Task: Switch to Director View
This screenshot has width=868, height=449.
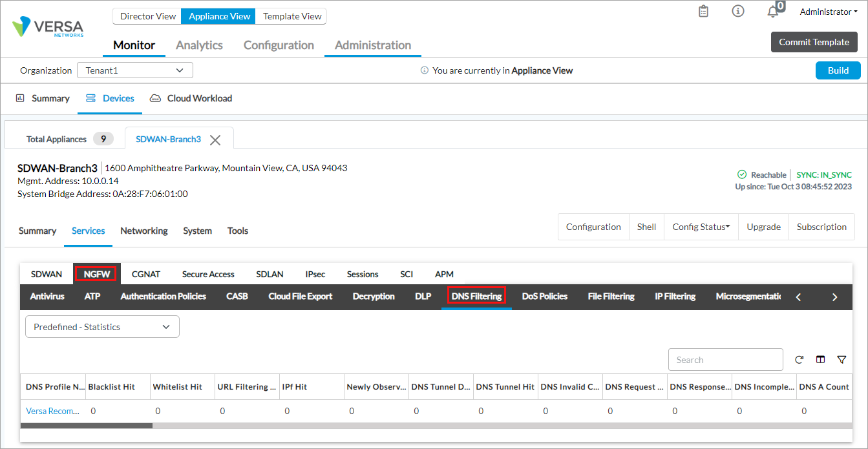Action: coord(147,16)
